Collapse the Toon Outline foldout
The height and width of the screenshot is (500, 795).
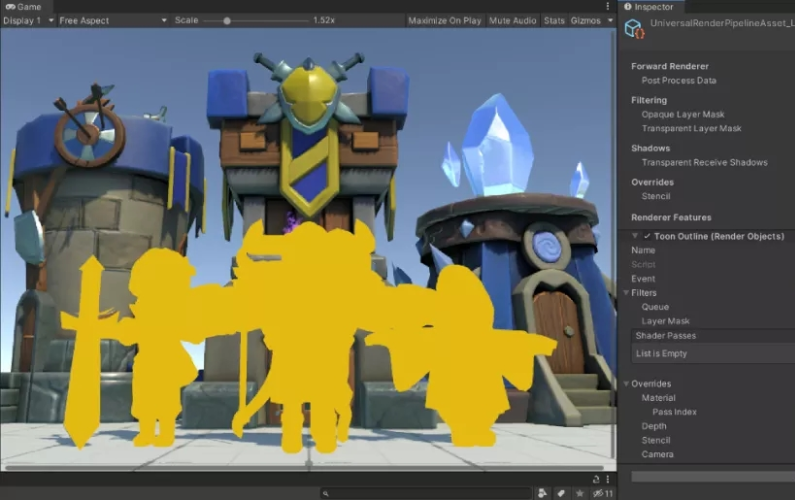(x=635, y=236)
